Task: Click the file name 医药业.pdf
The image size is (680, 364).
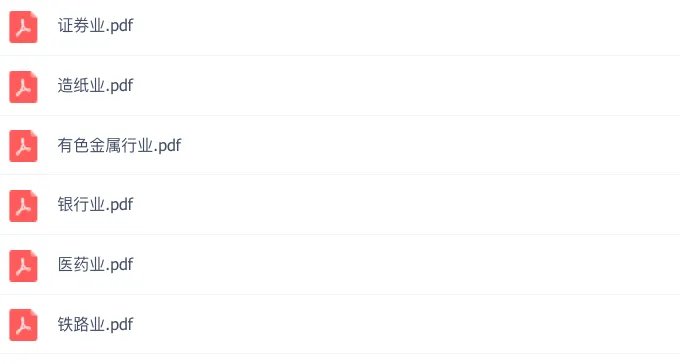Action: click(x=95, y=264)
